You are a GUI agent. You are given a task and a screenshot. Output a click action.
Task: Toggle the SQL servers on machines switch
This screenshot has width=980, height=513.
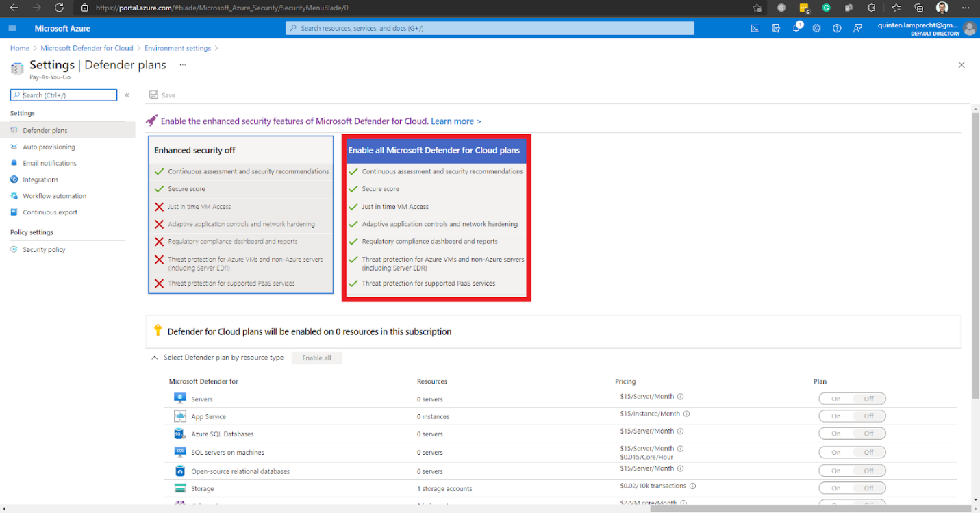pos(852,452)
